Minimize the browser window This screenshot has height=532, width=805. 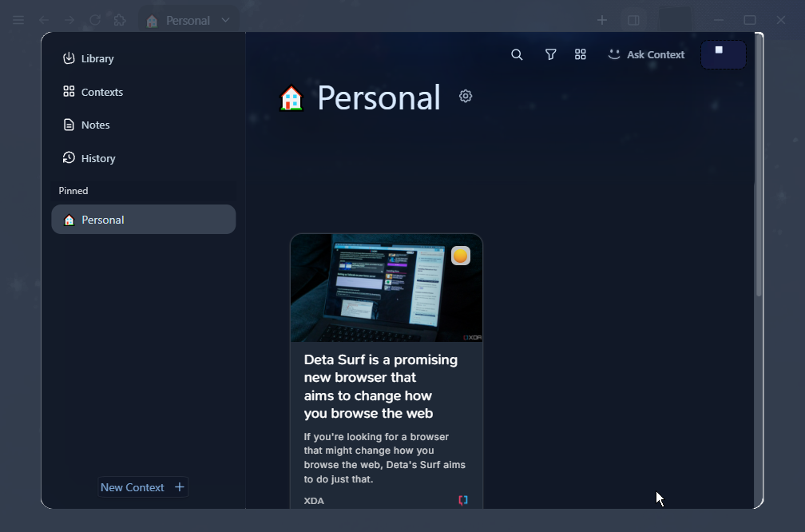coord(719,20)
